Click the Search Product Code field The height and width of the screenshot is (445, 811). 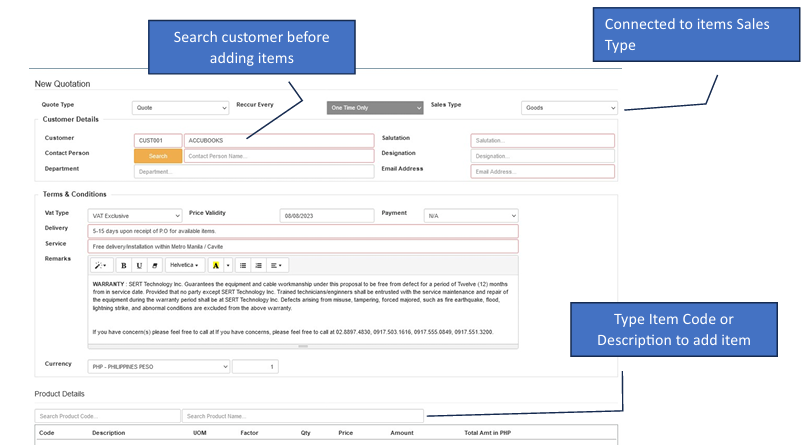point(106,416)
